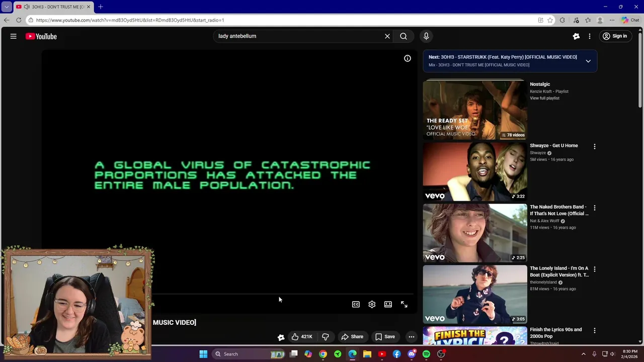Open the player settings gear
The height and width of the screenshot is (362, 644).
coord(372,304)
